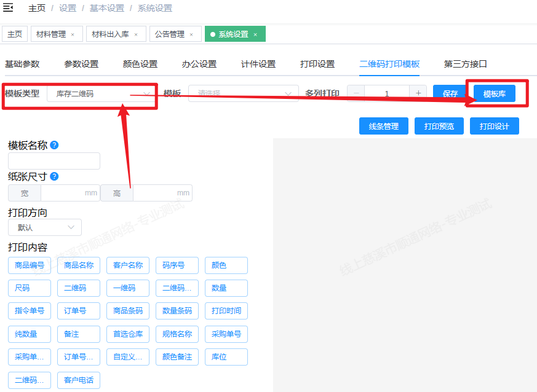The height and width of the screenshot is (392, 537).
Task: Decrease 多列打印 count with minus button
Action: coord(356,93)
